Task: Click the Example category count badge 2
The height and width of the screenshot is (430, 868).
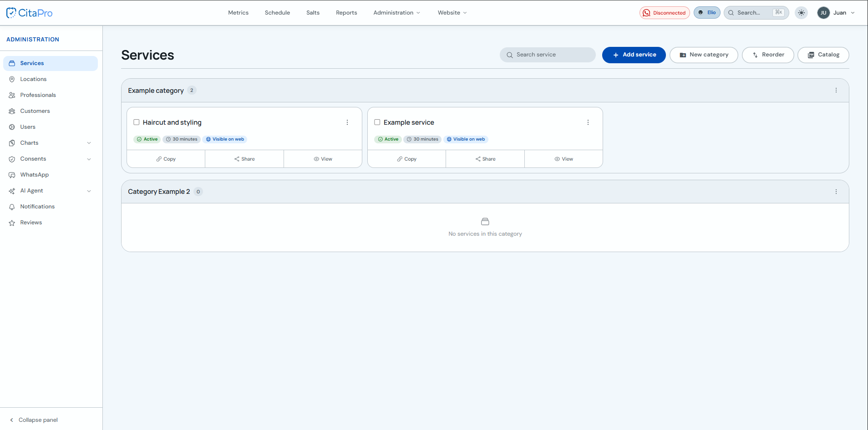Action: pos(192,90)
